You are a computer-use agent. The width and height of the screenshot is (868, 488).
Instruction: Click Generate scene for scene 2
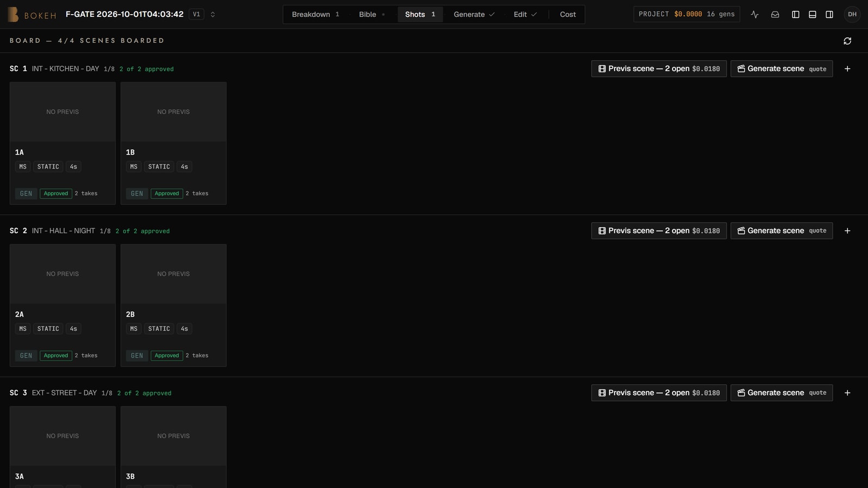pos(782,231)
